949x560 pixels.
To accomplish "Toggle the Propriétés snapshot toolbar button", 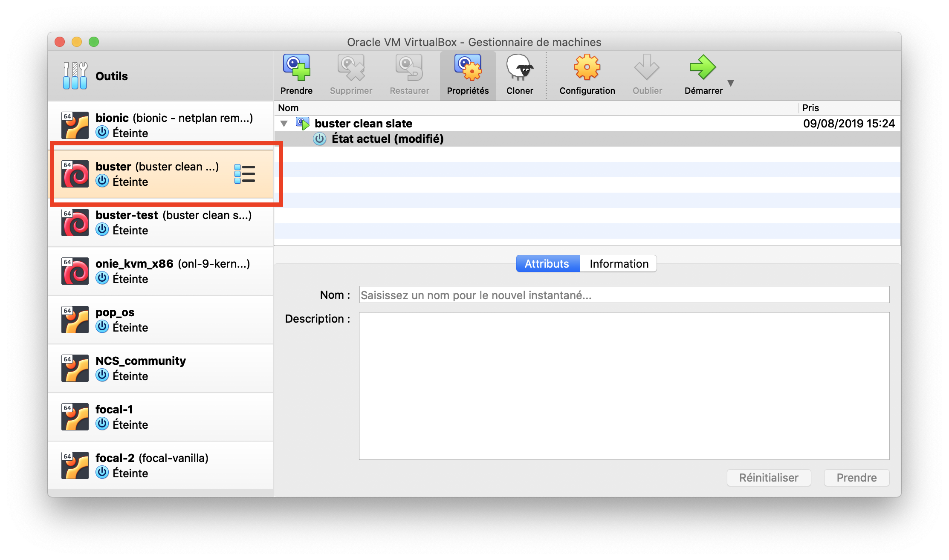I will coord(468,75).
